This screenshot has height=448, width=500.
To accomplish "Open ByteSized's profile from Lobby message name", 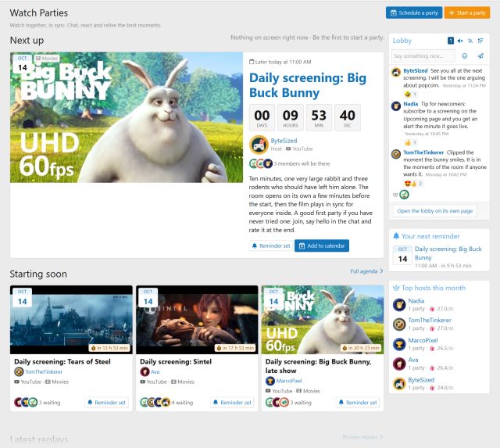I will click(415, 70).
